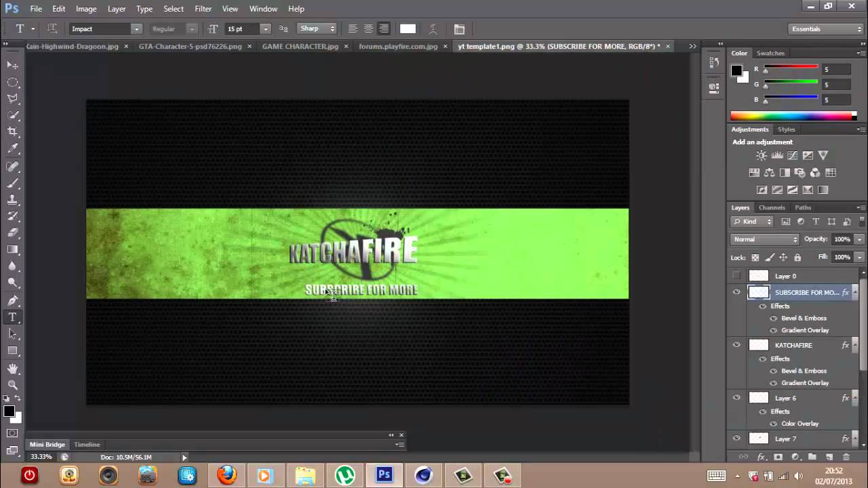Viewport: 868px width, 488px height.
Task: Toggle SUBSCRIBE layer Gradient Overlay visibility
Action: (x=774, y=330)
